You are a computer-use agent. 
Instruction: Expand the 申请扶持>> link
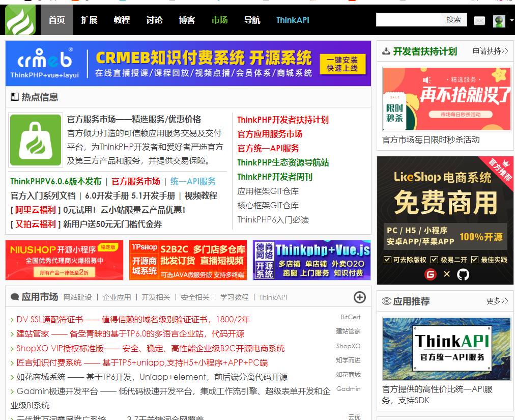(x=490, y=51)
